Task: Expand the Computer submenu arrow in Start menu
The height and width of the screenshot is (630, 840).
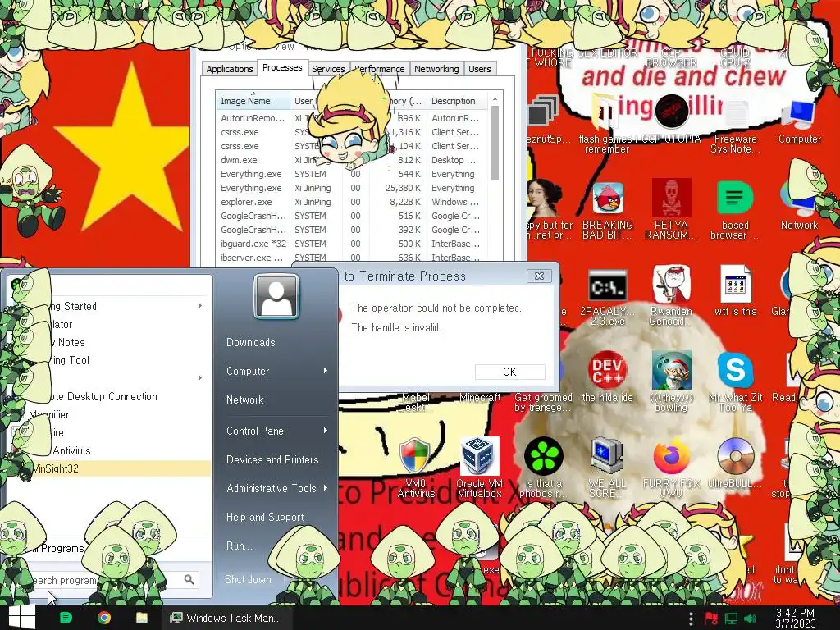Action: (x=325, y=371)
